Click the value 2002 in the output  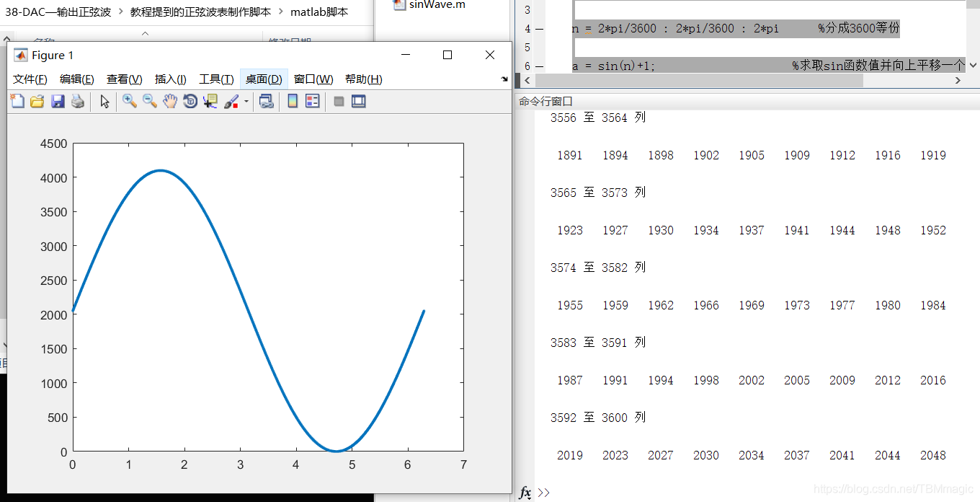pyautogui.click(x=751, y=380)
